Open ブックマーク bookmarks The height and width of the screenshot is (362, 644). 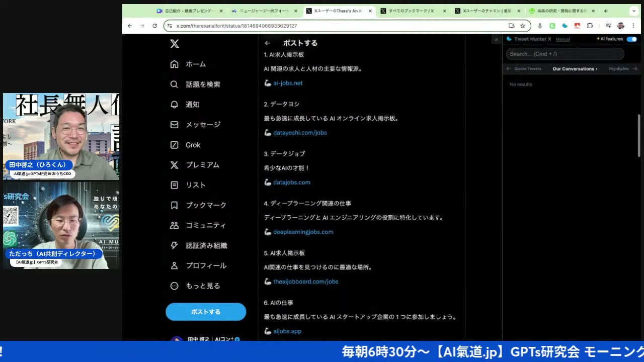point(198,205)
